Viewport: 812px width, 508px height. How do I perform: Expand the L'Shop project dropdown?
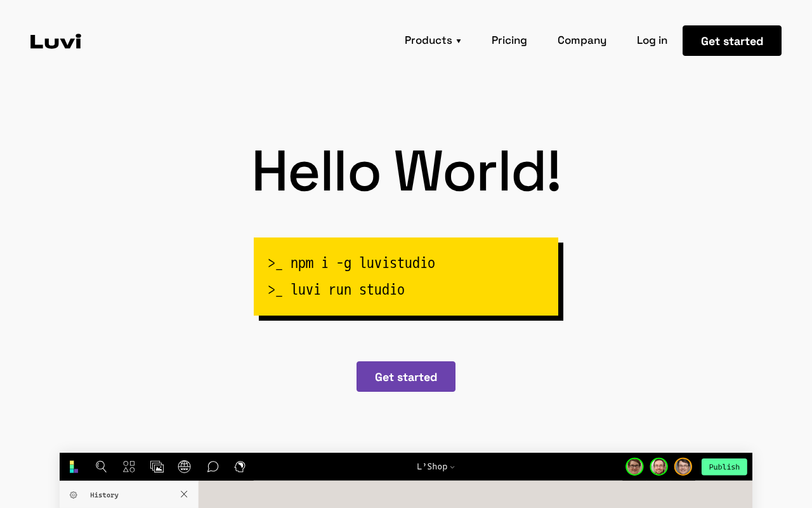click(436, 467)
